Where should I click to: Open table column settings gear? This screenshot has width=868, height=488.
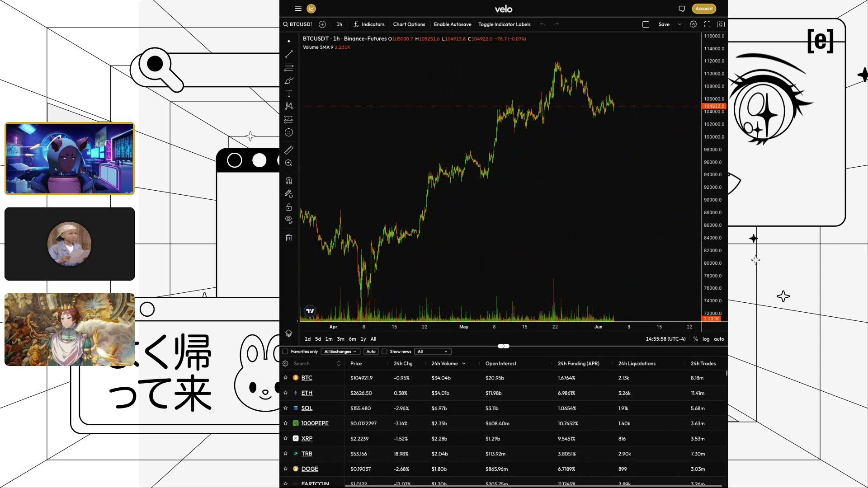tap(285, 363)
